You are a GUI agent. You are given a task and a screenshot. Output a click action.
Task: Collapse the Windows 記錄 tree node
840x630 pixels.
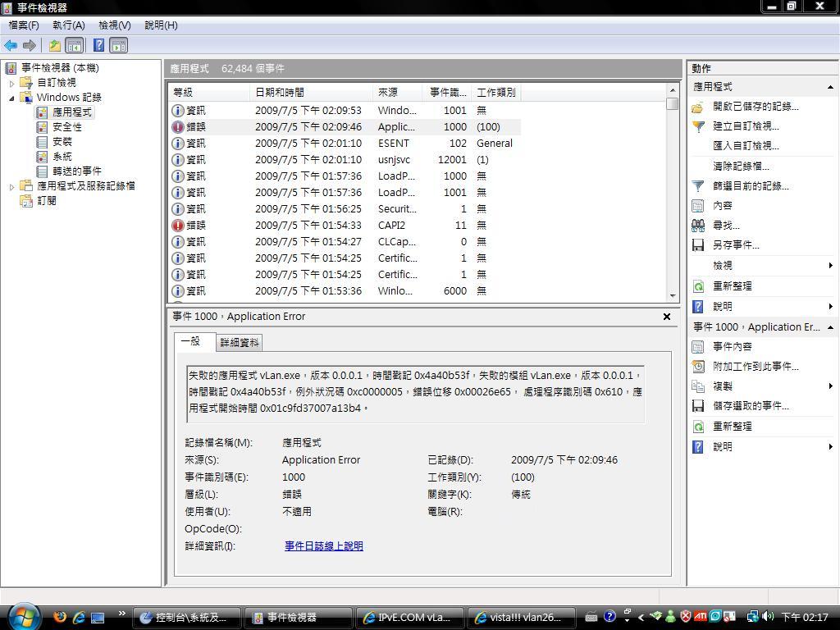pos(11,98)
